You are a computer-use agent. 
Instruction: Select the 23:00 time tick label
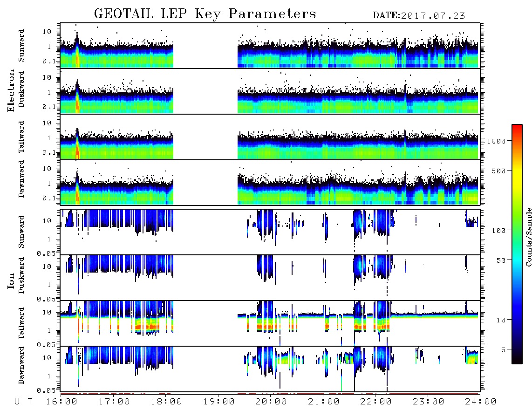coord(428,402)
